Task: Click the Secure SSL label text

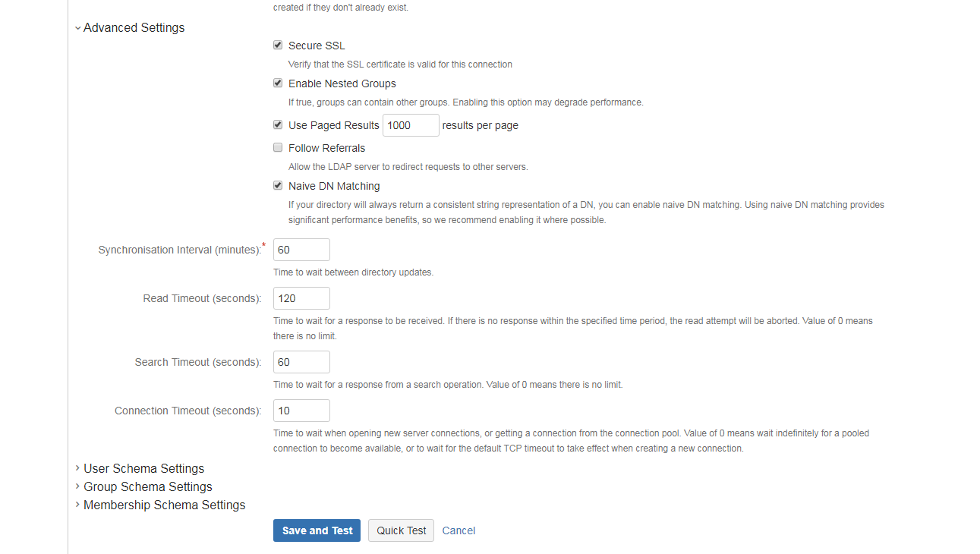Action: pos(317,46)
